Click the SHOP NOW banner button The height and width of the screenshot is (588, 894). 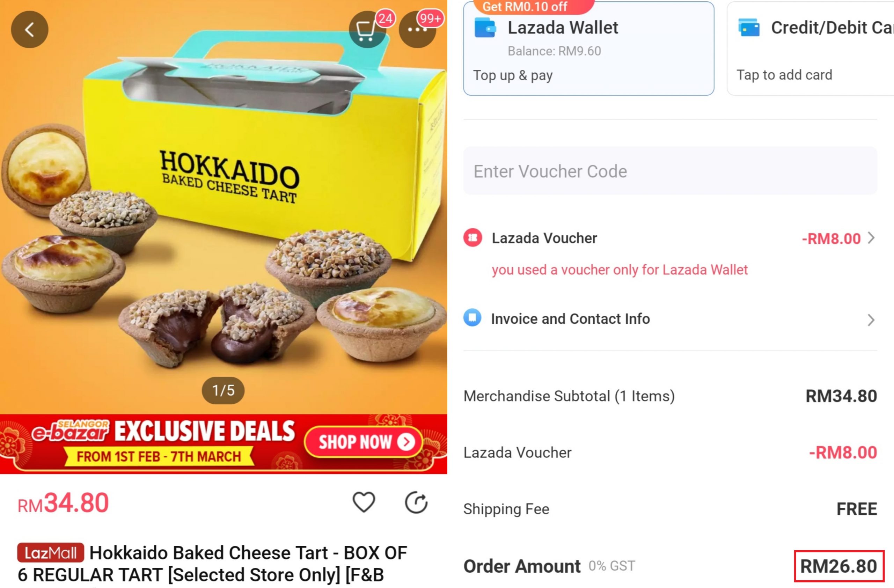click(364, 442)
